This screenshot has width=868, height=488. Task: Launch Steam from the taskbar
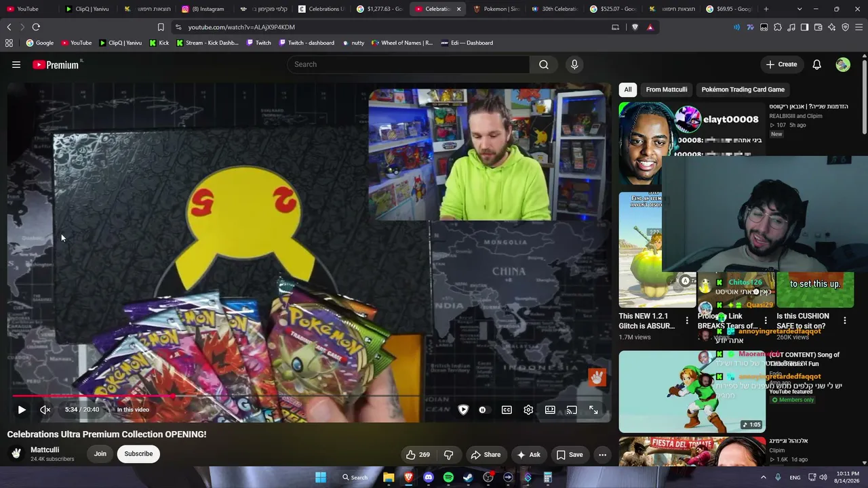(x=468, y=477)
